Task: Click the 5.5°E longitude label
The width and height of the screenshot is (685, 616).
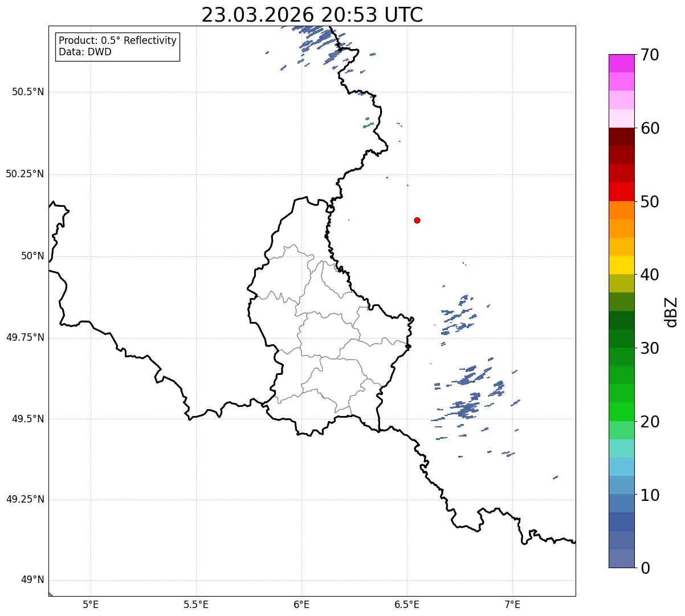Action: pyautogui.click(x=196, y=604)
